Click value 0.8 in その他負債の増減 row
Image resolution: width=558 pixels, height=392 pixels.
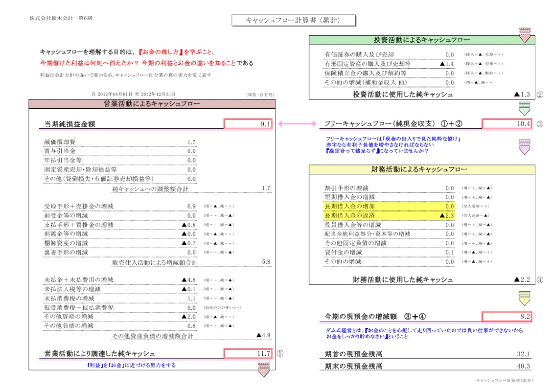(192, 326)
